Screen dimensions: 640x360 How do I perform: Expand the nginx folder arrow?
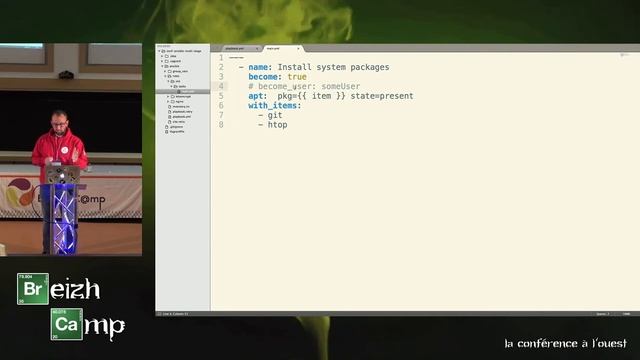click(x=168, y=101)
